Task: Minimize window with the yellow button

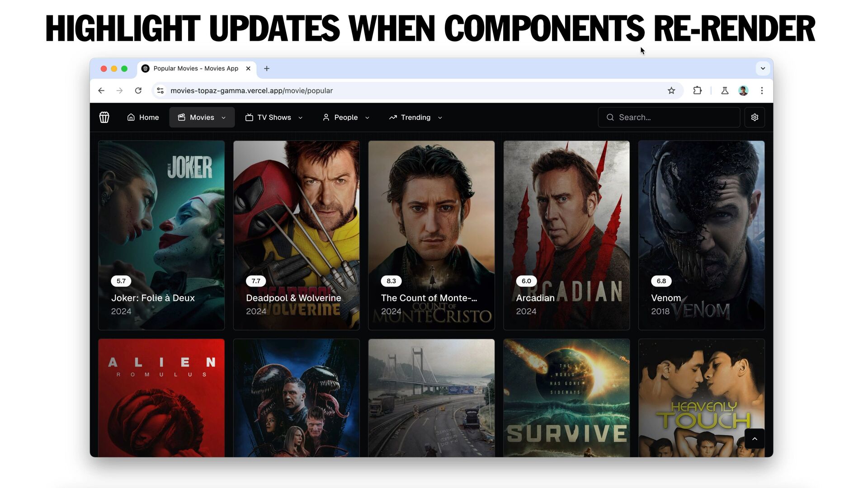Action: pyautogui.click(x=114, y=69)
